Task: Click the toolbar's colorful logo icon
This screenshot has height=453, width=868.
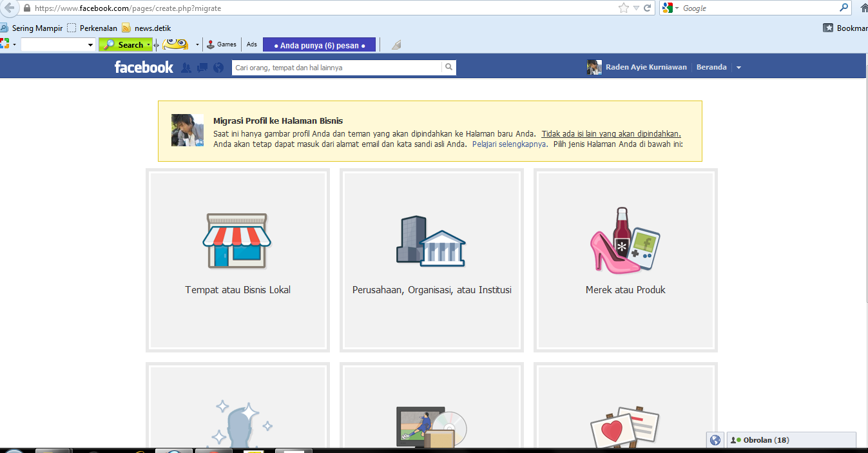Action: point(5,44)
